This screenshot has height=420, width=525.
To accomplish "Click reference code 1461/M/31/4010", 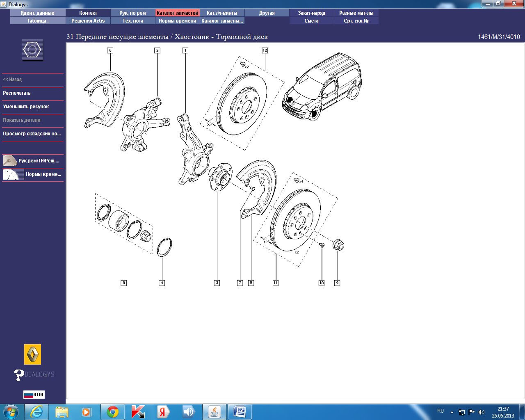I will click(x=499, y=37).
